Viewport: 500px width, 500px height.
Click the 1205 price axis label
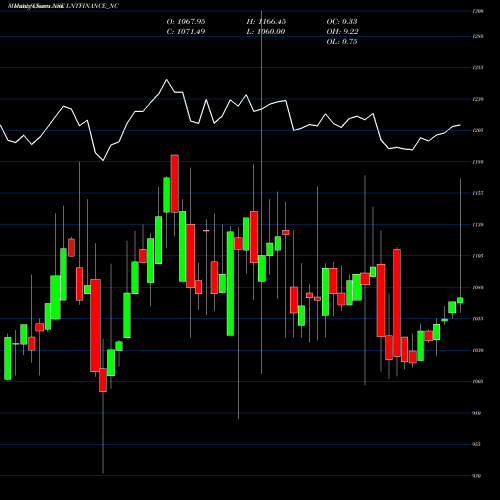coord(478,130)
